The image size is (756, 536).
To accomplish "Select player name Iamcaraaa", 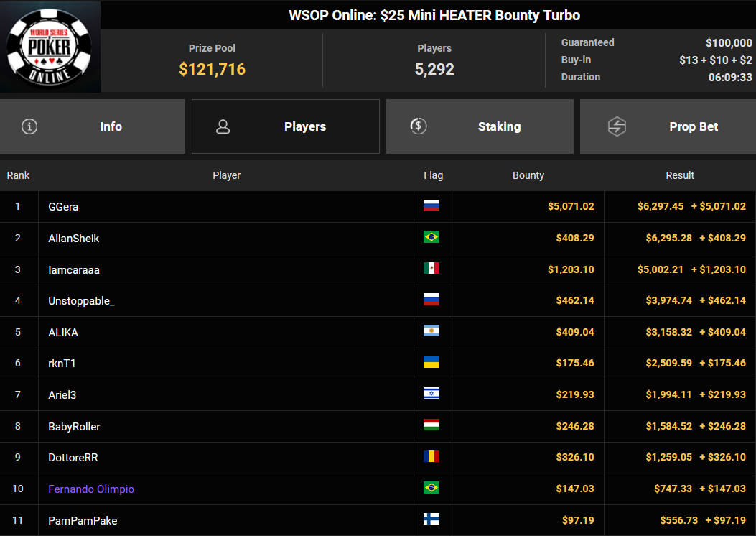I will (x=74, y=270).
